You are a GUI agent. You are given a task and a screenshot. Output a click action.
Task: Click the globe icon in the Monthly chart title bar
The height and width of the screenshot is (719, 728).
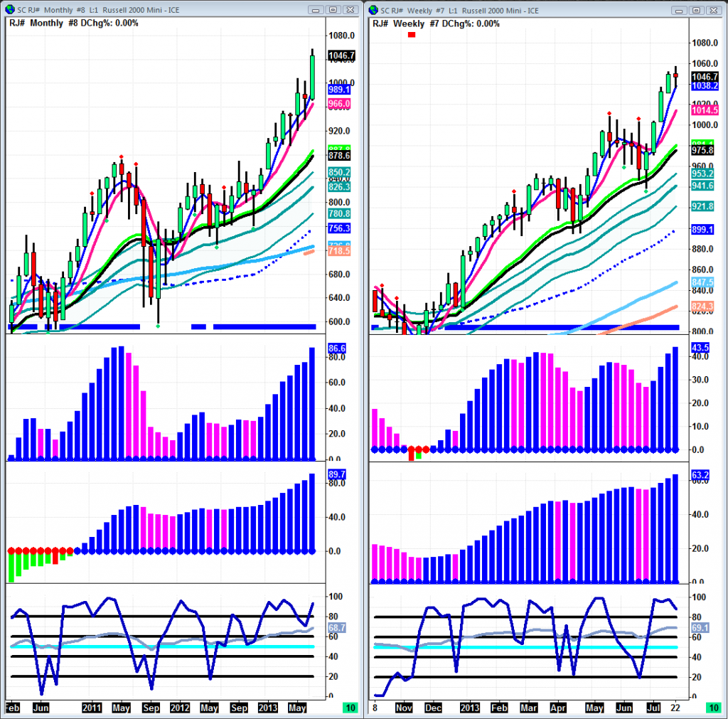coord(9,10)
